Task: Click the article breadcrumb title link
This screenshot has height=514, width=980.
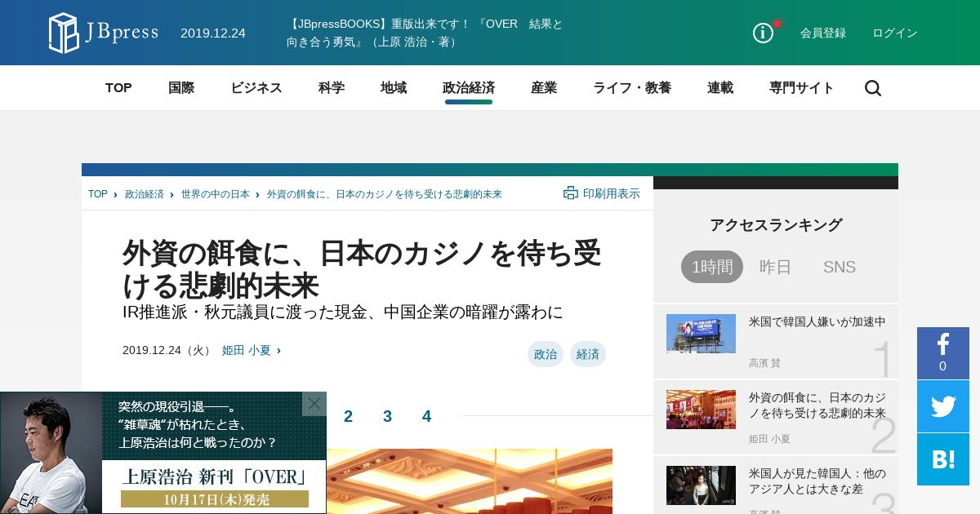Action: (x=385, y=194)
